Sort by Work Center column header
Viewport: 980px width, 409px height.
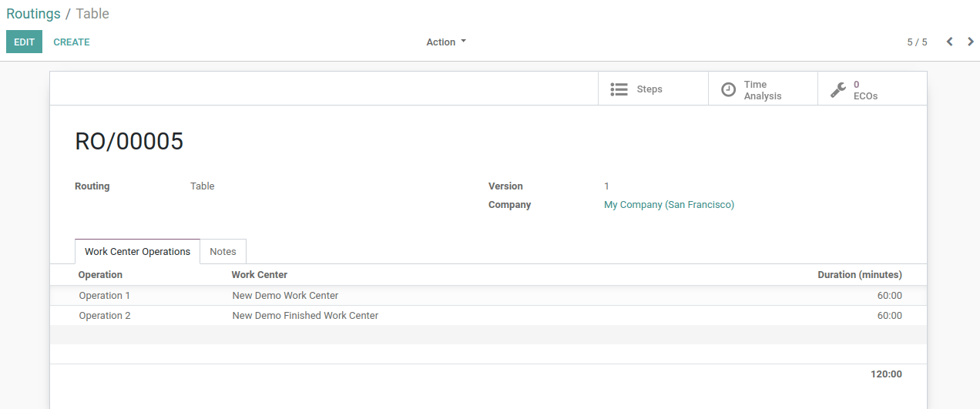coord(260,275)
